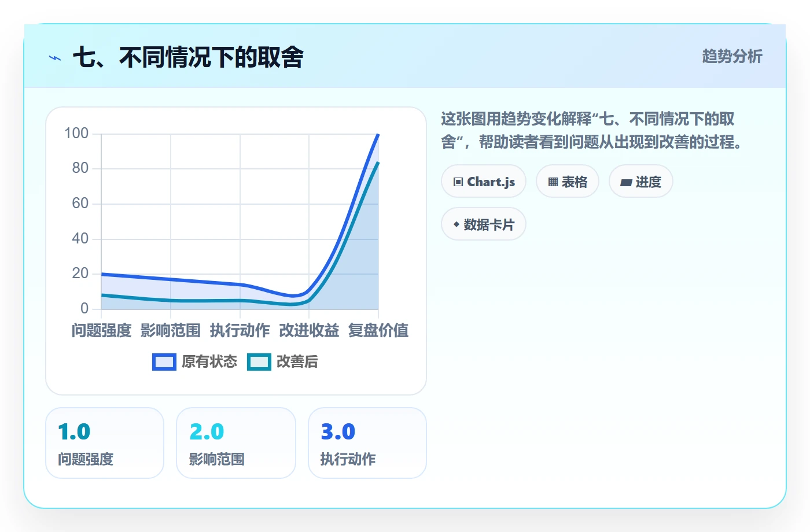The image size is (810, 532).
Task: Click the 表格 tag chip
Action: (x=568, y=182)
